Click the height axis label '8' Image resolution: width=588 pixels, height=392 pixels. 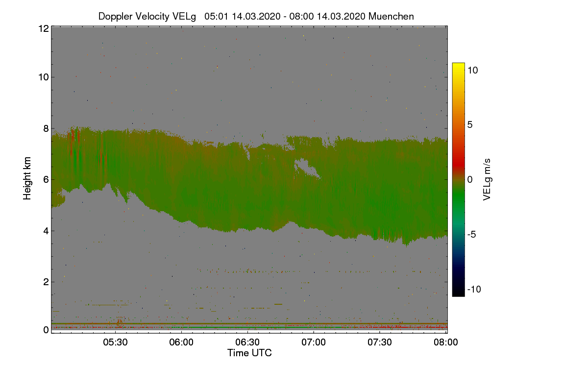pos(46,128)
